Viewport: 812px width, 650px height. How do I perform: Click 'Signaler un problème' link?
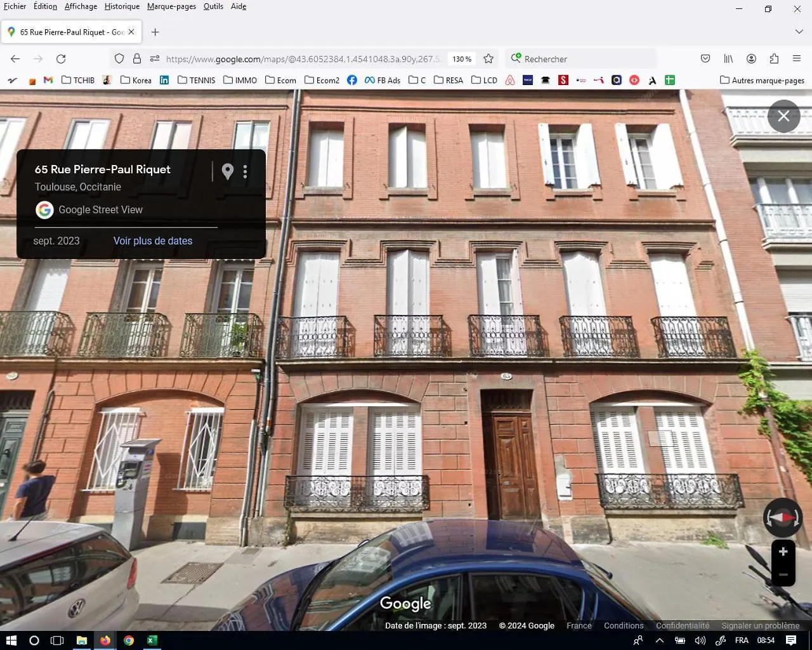[x=761, y=626]
